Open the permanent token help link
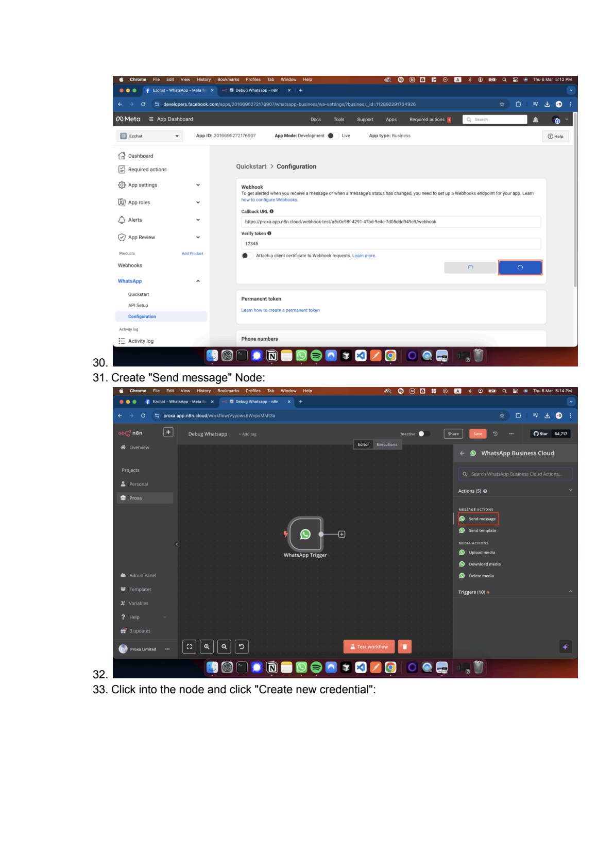 280,310
